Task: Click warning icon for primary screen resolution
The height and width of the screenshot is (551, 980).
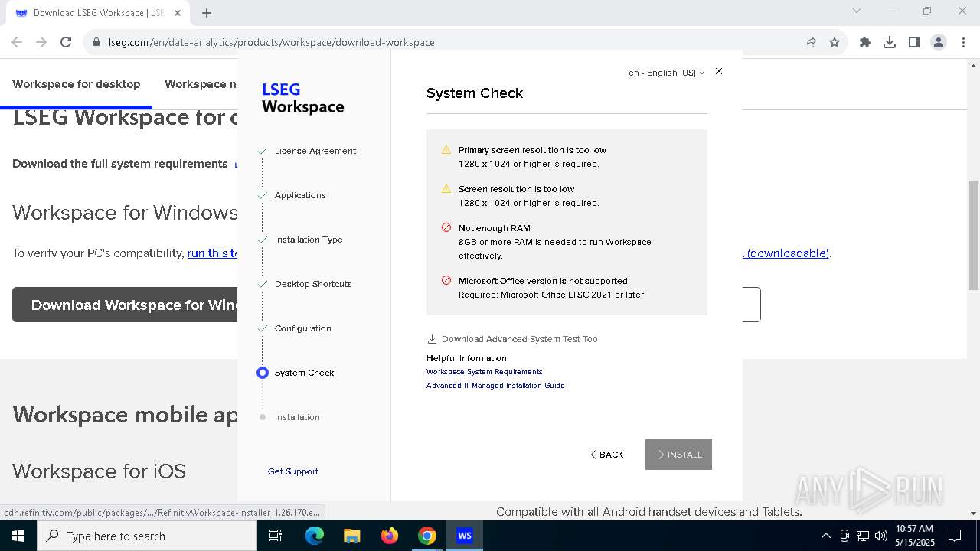Action: point(446,150)
